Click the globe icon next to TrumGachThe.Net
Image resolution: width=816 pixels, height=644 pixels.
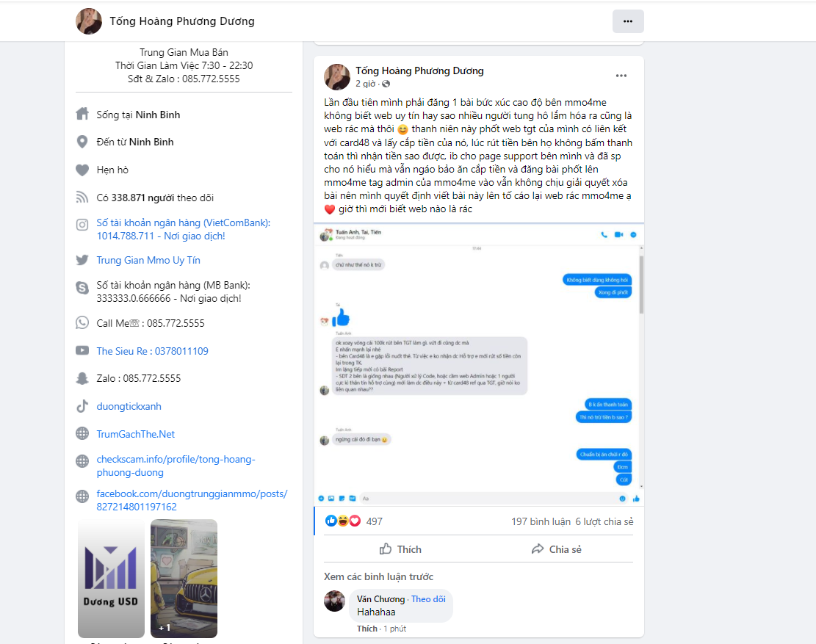click(x=82, y=434)
